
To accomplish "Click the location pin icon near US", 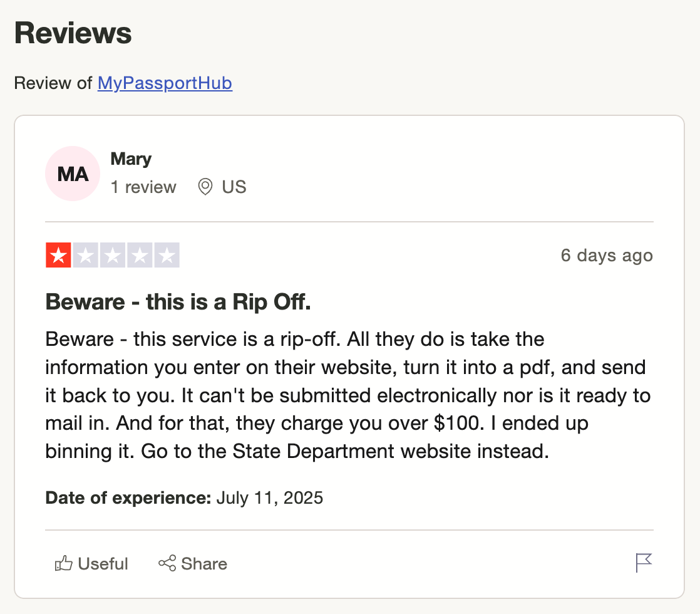I will (205, 187).
